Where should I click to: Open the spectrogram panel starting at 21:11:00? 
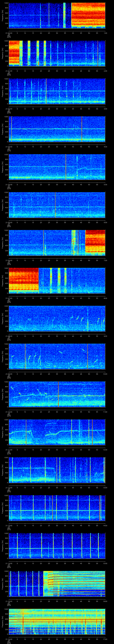pyautogui.click(x=57, y=432)
